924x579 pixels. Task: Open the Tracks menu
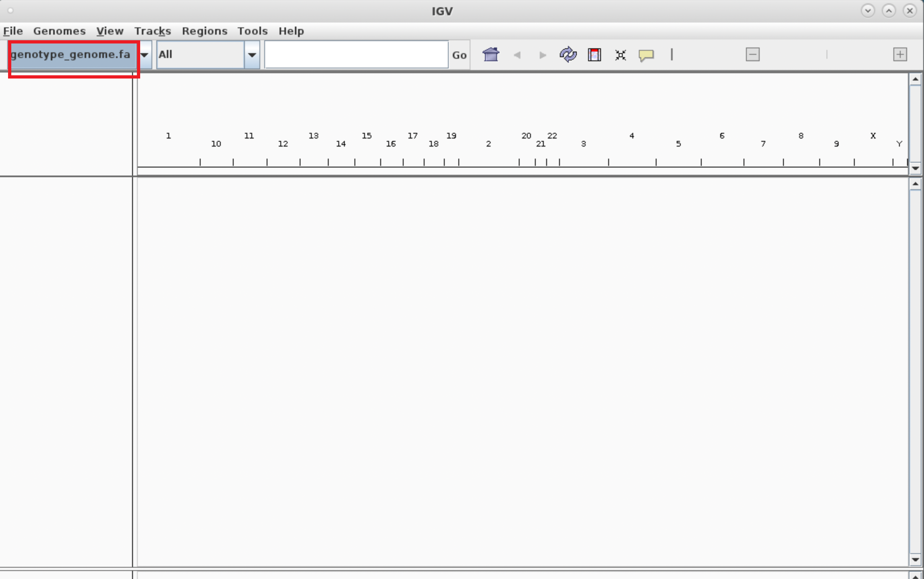click(153, 31)
